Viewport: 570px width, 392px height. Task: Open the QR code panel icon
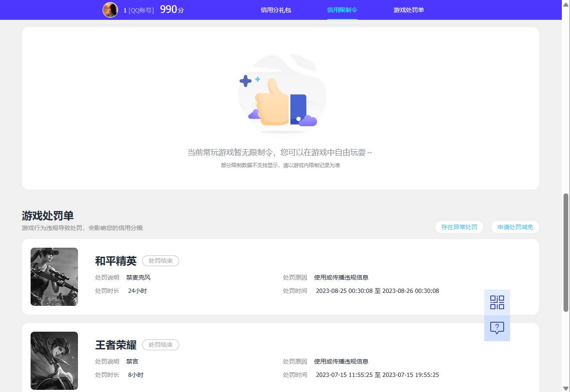[497, 303]
